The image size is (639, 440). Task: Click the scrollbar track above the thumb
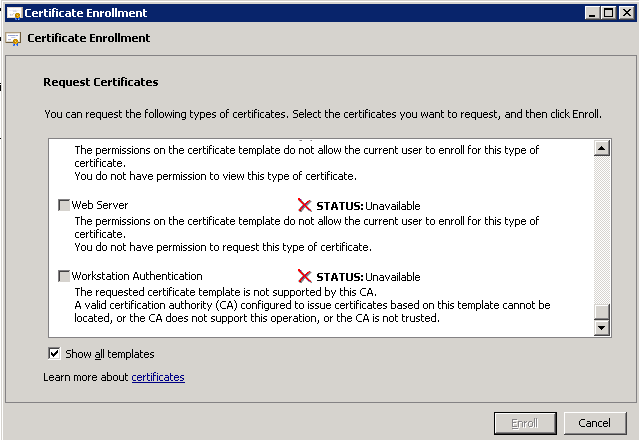click(x=602, y=230)
